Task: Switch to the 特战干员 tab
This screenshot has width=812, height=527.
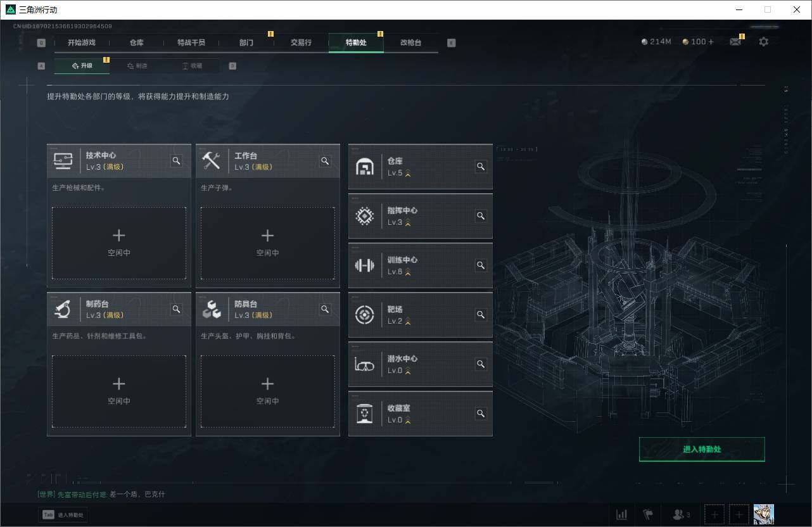Action: tap(191, 42)
